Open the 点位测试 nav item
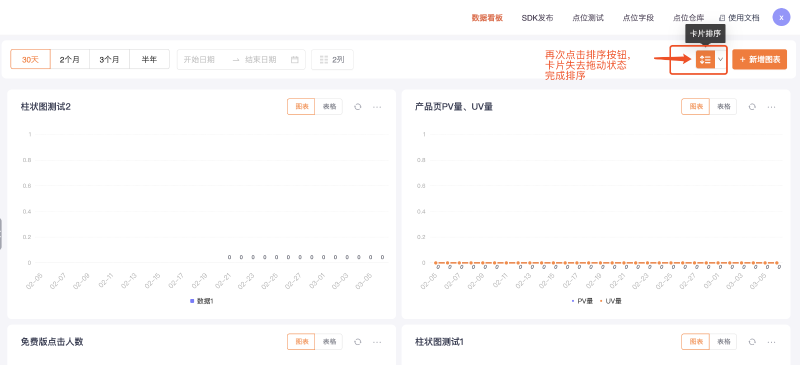Image resolution: width=800 pixels, height=365 pixels. [x=588, y=18]
